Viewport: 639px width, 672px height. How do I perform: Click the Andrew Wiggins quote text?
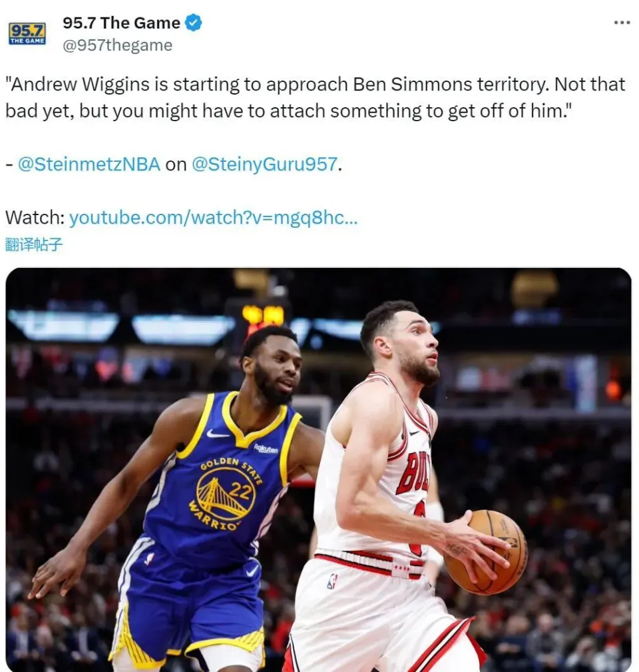(316, 97)
